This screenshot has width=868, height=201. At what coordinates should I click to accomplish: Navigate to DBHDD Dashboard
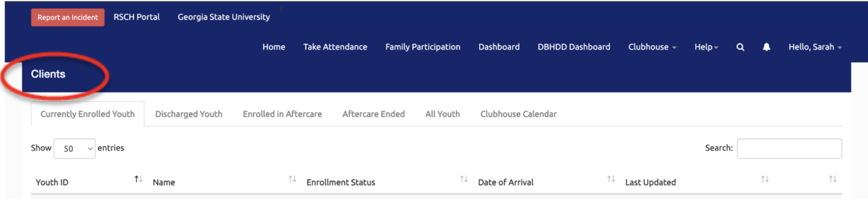(573, 47)
